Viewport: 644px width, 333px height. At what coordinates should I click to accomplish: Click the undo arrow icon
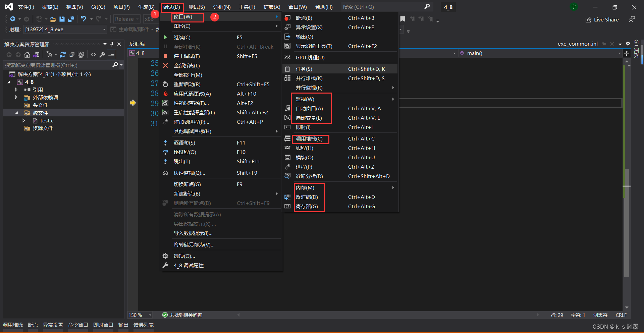[84, 19]
